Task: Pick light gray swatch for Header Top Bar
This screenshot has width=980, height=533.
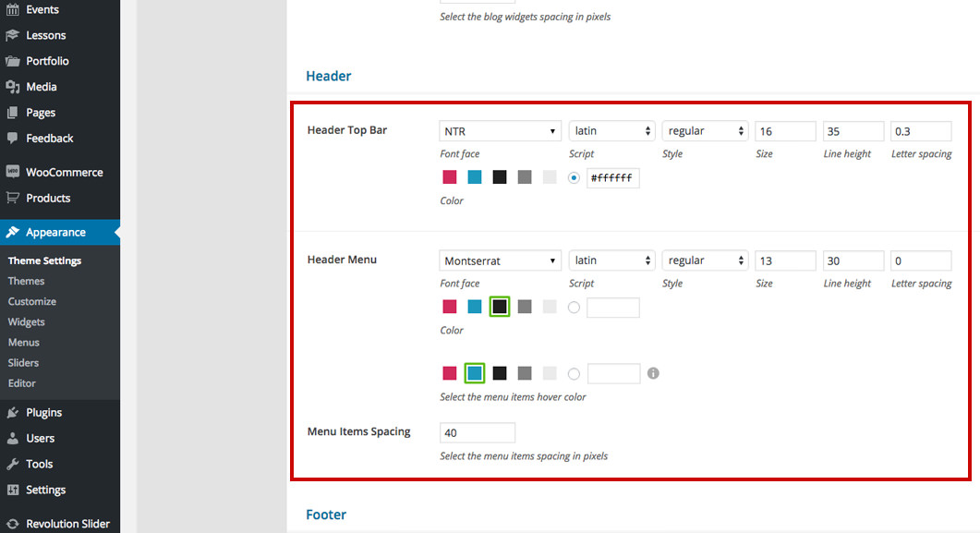Action: (x=550, y=176)
